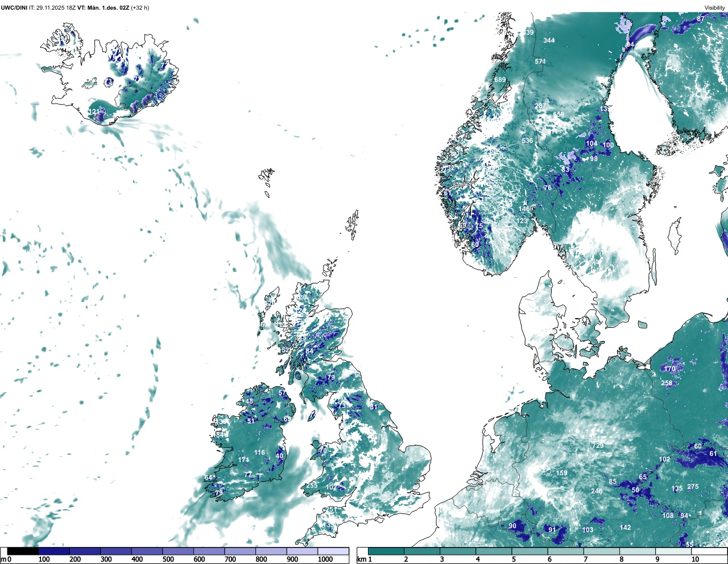Screen dimensions: 728x564
Task: Click the 'VT: Mán. 1.des. 02Z' valid time text
Action: coord(103,8)
